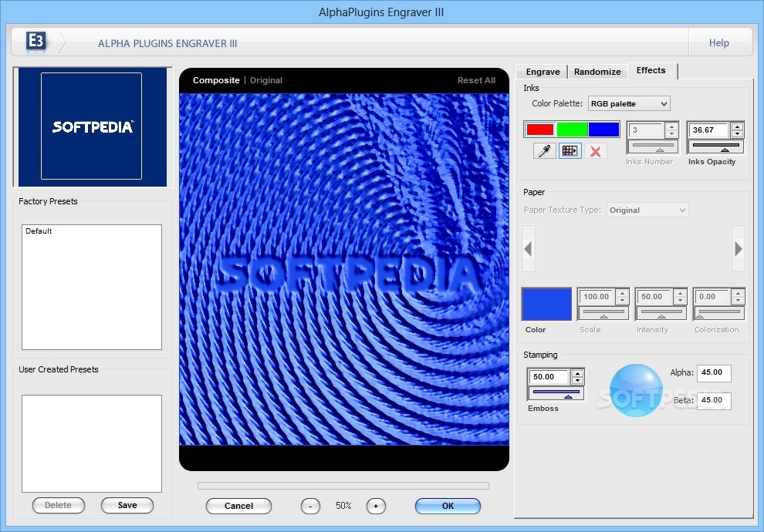Open the Color Palette dropdown
This screenshot has height=532, width=764.
tap(628, 103)
